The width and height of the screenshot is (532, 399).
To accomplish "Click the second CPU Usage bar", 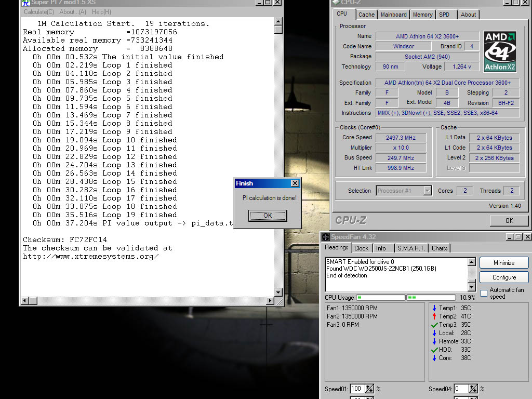I will pyautogui.click(x=431, y=298).
